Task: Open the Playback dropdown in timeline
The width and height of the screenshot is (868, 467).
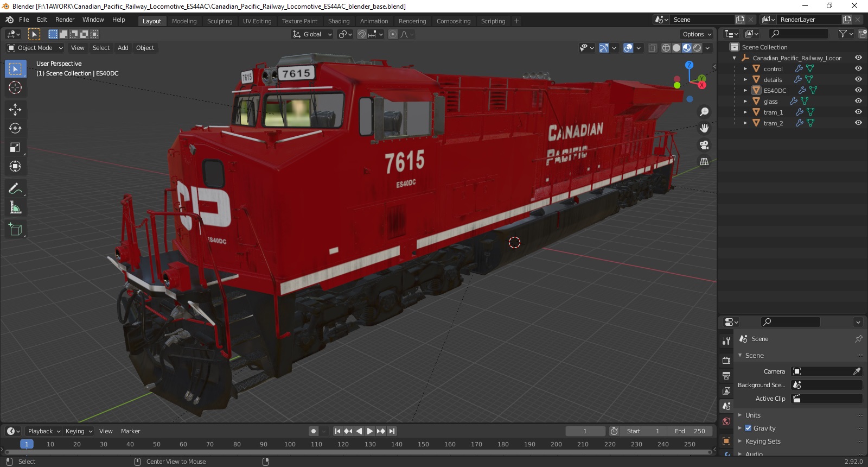Action: [x=44, y=431]
